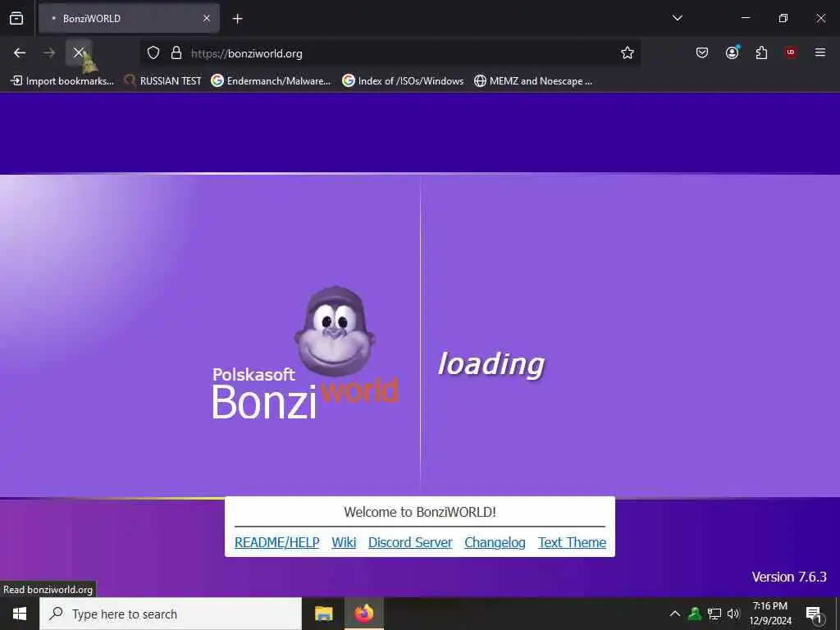
Task: Open the README/HELP link
Action: pos(277,542)
